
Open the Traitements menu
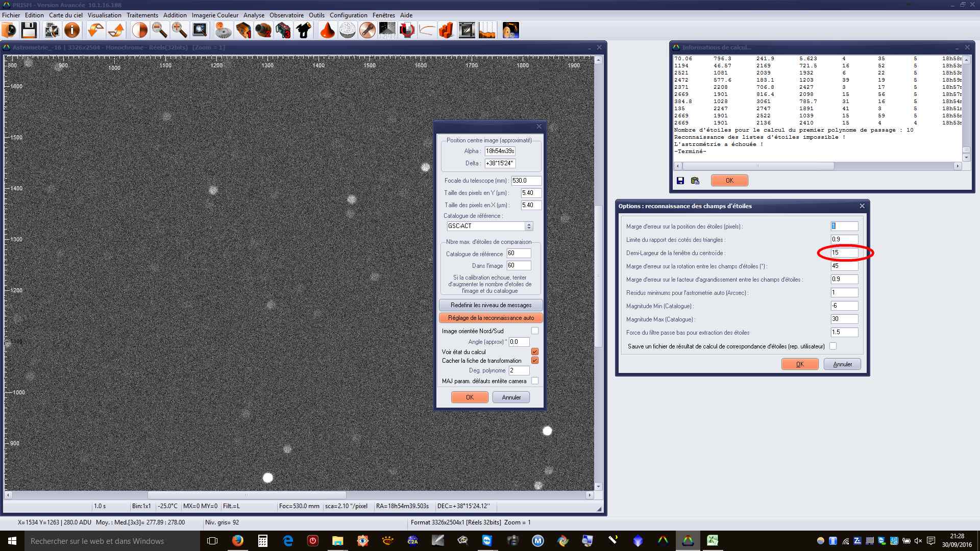click(x=142, y=15)
